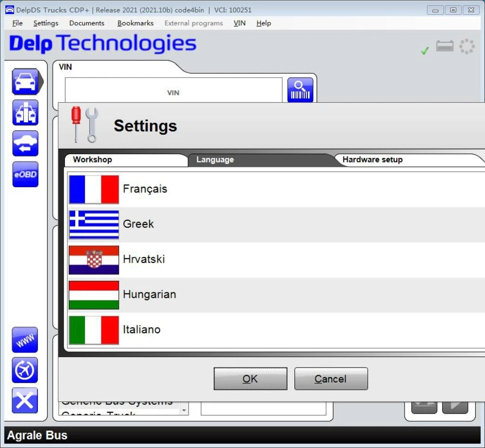Choose Greek language row

[x=276, y=224]
